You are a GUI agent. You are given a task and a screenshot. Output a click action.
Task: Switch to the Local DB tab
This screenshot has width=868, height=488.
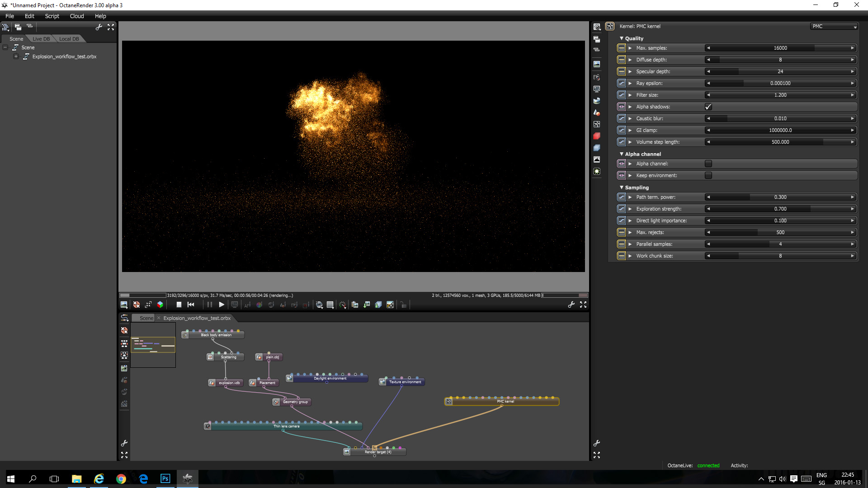click(69, 39)
